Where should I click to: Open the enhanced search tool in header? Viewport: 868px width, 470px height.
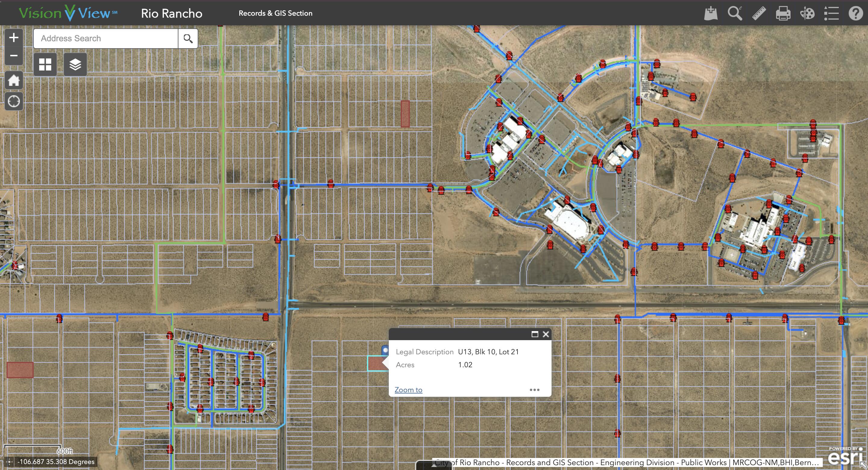735,14
